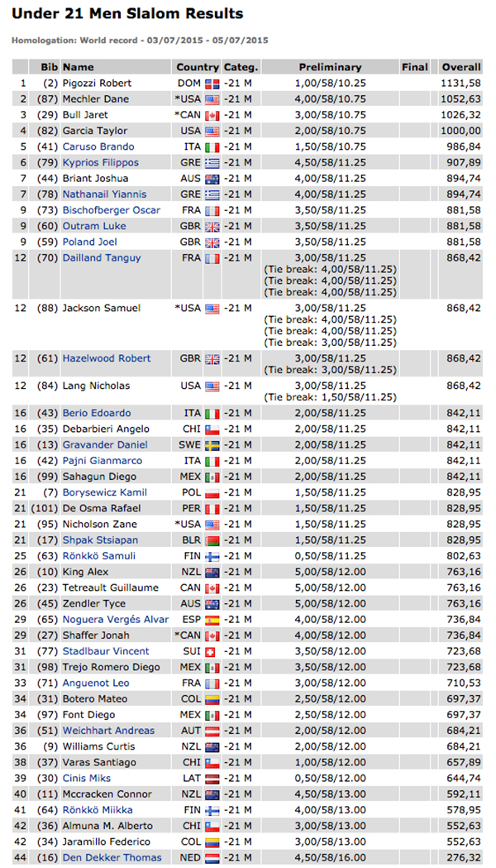Click the Spanish flag next to Noguera Vergés Alvar

click(212, 620)
